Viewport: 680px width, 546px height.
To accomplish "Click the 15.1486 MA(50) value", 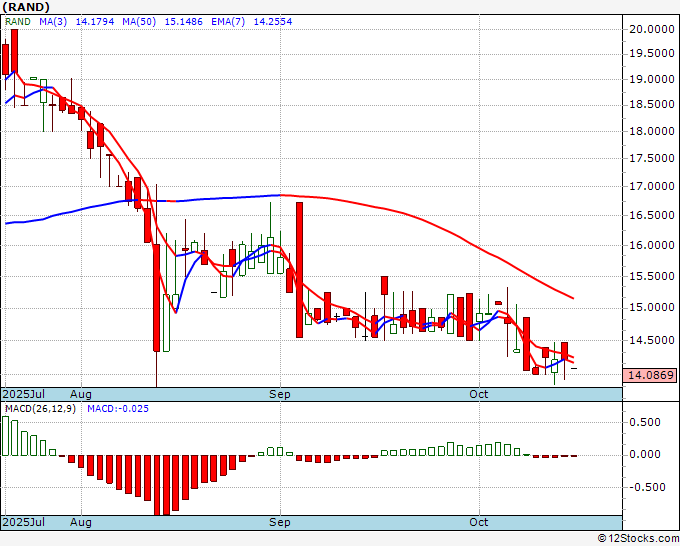I will coord(183,22).
